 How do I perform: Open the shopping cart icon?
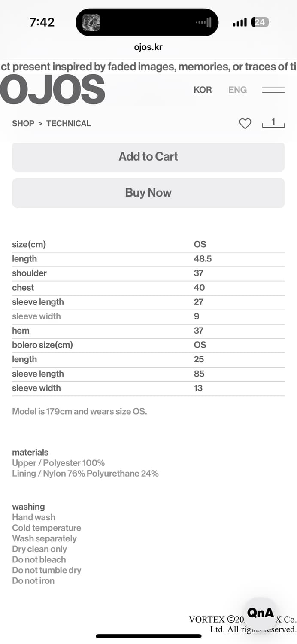[273, 123]
